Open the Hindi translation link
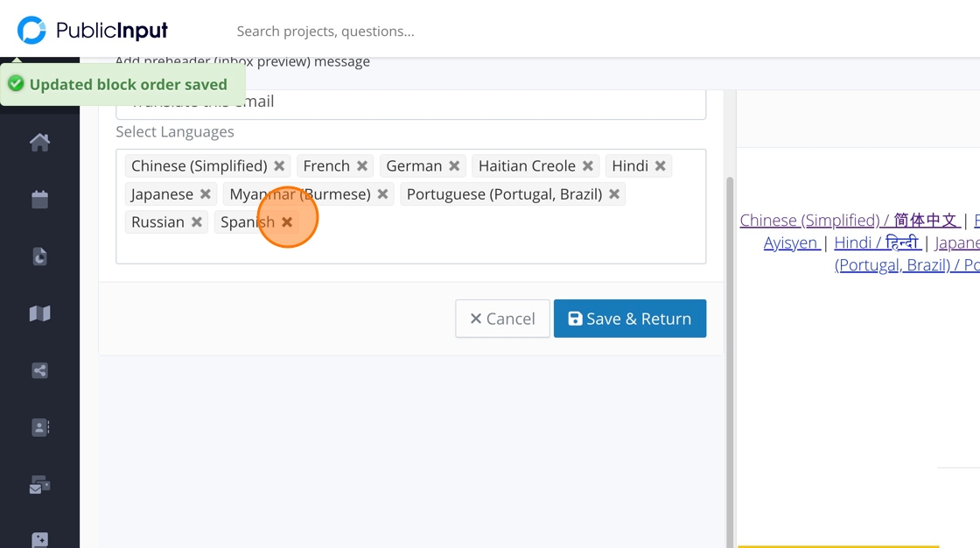The width and height of the screenshot is (980, 548). [x=877, y=242]
